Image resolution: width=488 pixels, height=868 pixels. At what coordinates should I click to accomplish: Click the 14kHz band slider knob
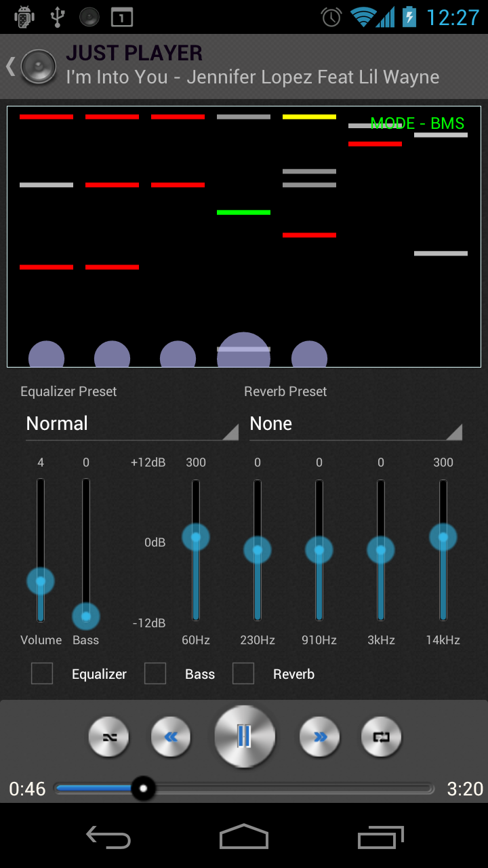pos(443,537)
